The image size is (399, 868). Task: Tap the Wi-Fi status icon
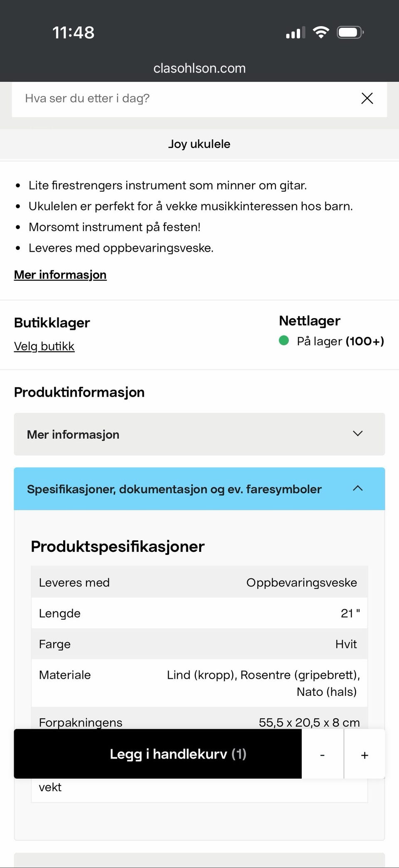click(321, 32)
